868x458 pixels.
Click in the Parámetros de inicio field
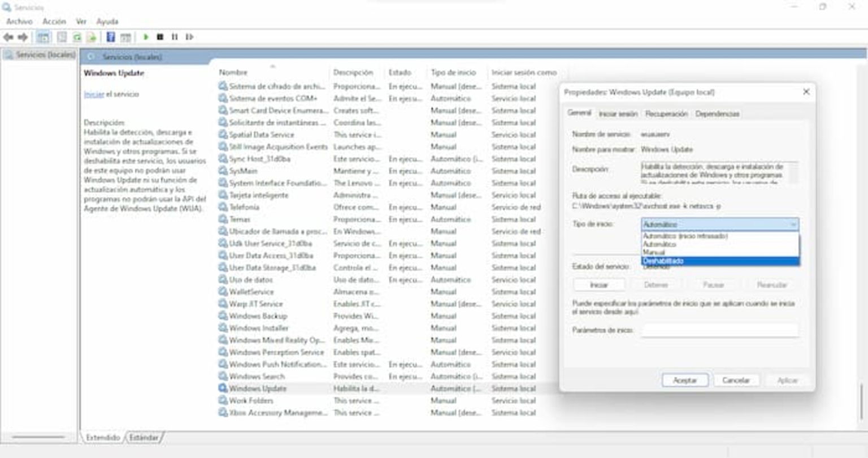point(721,330)
